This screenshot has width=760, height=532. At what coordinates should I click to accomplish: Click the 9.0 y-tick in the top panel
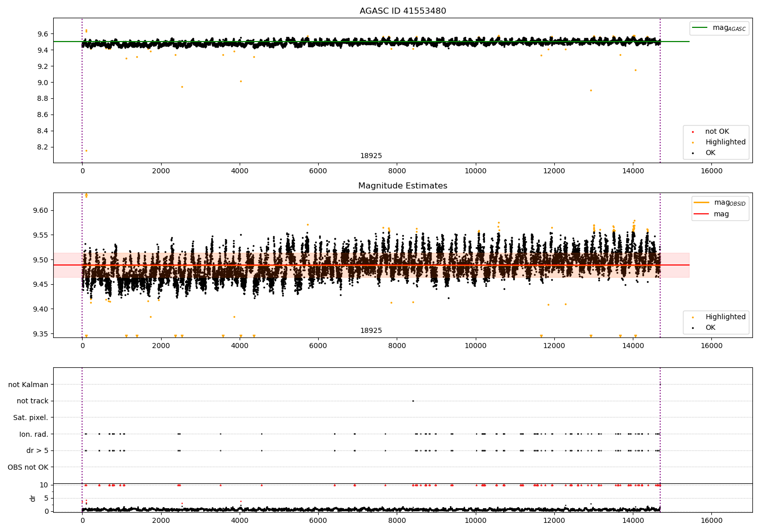[x=43, y=83]
